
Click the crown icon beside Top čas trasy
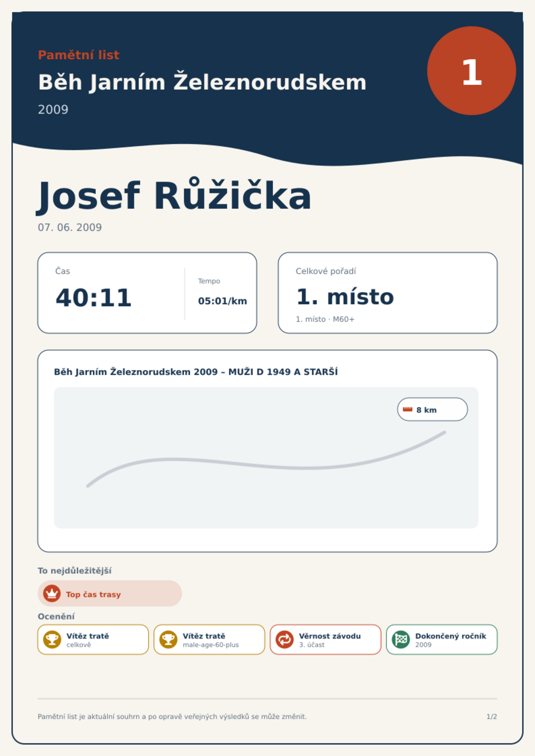52,593
